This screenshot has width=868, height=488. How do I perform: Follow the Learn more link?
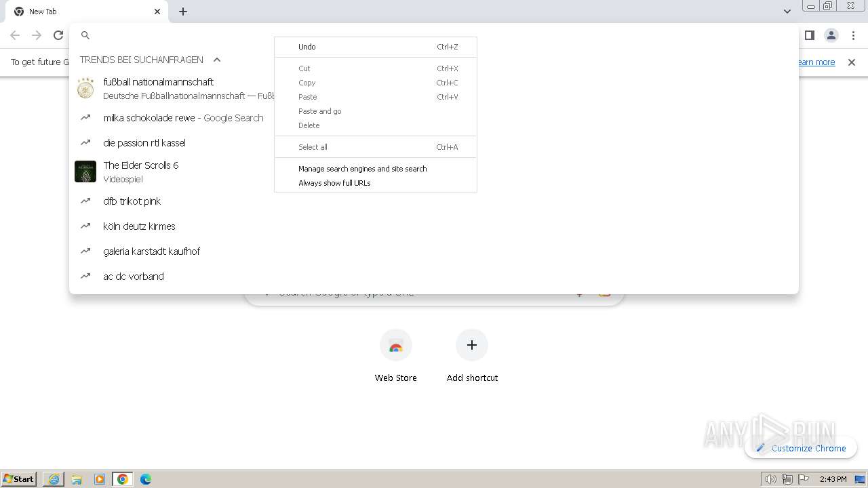tap(816, 62)
